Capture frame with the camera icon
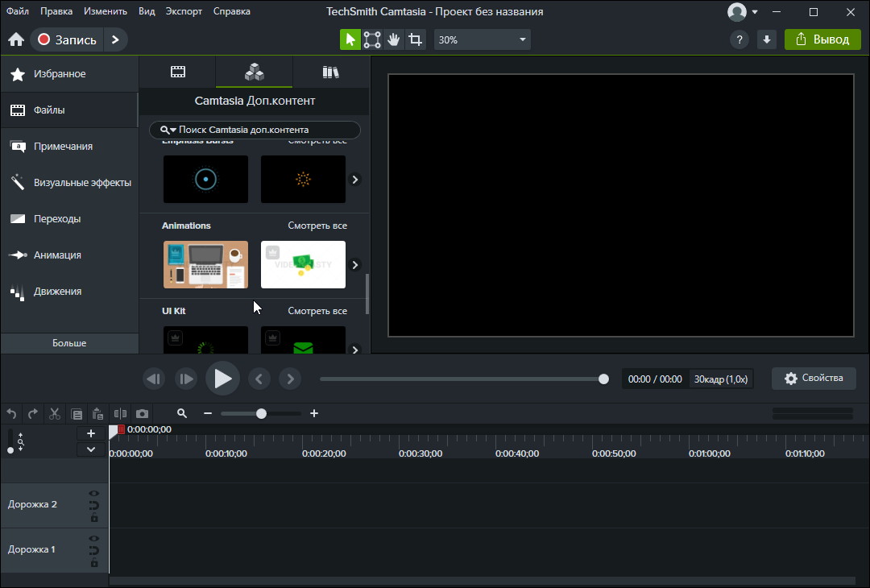870x588 pixels. click(142, 414)
